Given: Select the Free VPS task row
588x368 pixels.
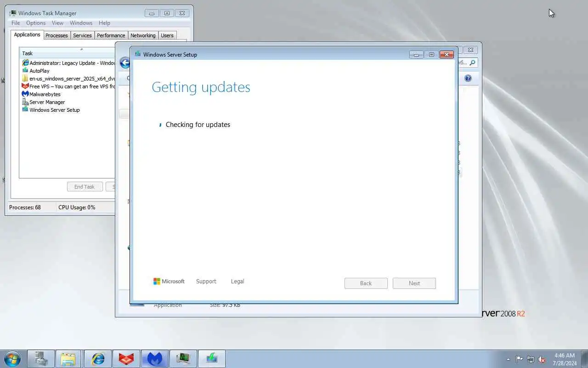Looking at the screenshot, I should click(68, 86).
